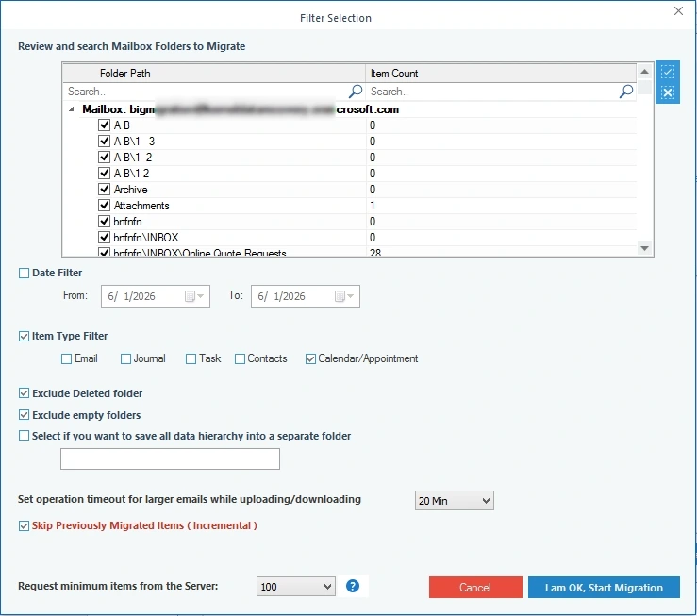The image size is (697, 616).
Task: Enable the Date Filter checkbox
Action: pyautogui.click(x=24, y=273)
